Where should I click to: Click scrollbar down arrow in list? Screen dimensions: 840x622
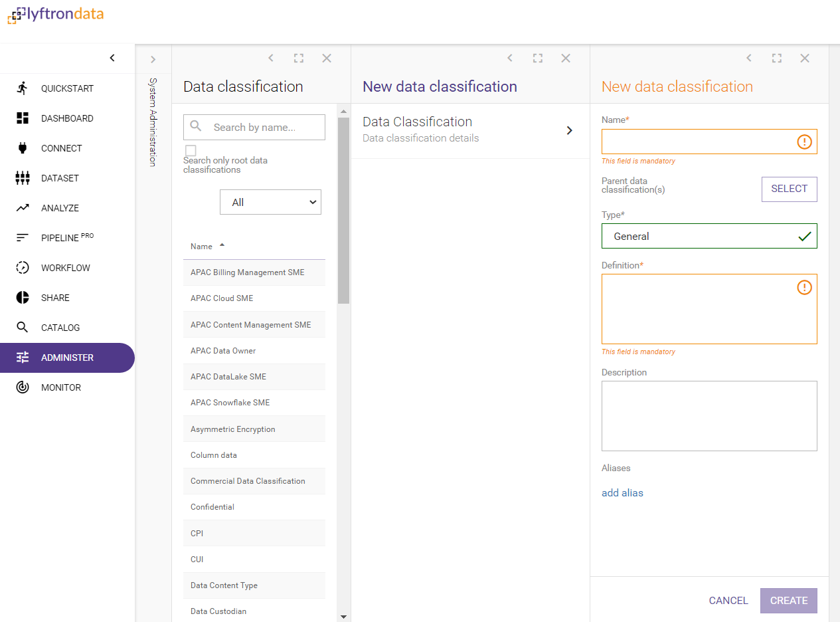(343, 617)
